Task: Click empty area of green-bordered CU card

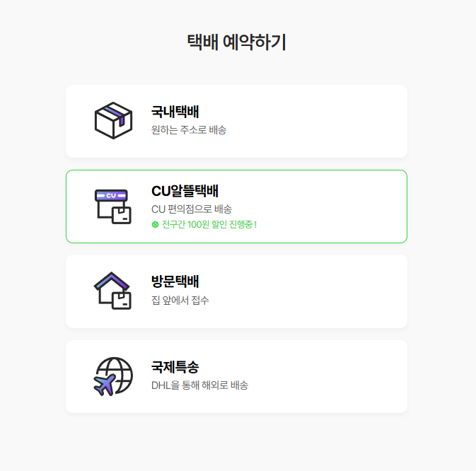Action: point(328,207)
